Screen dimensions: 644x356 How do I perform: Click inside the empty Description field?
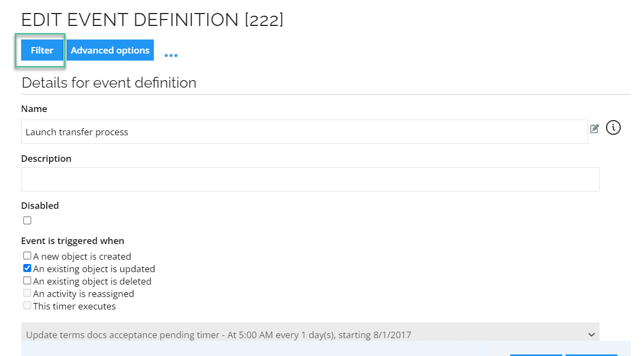coord(310,179)
